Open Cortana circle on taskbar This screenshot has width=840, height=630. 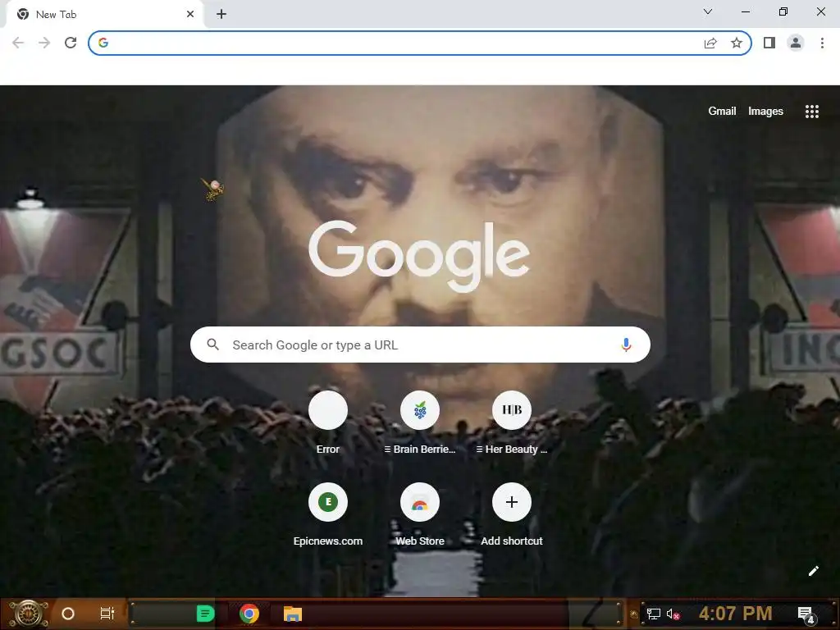(68, 614)
